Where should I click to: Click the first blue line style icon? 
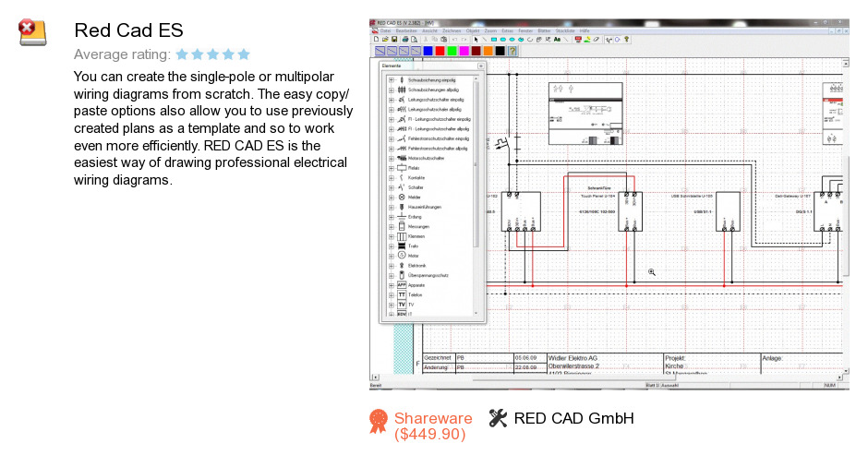point(380,51)
